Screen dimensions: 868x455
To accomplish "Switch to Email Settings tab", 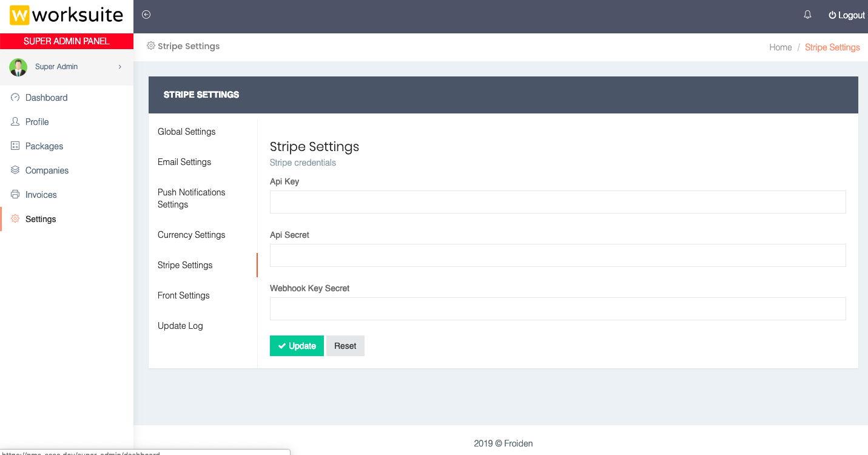I will (x=184, y=162).
